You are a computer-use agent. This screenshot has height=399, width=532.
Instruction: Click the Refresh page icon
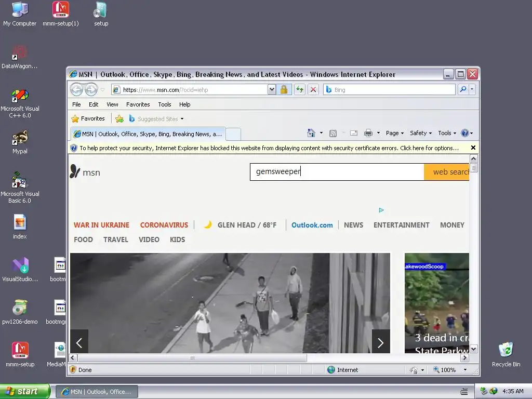300,89
